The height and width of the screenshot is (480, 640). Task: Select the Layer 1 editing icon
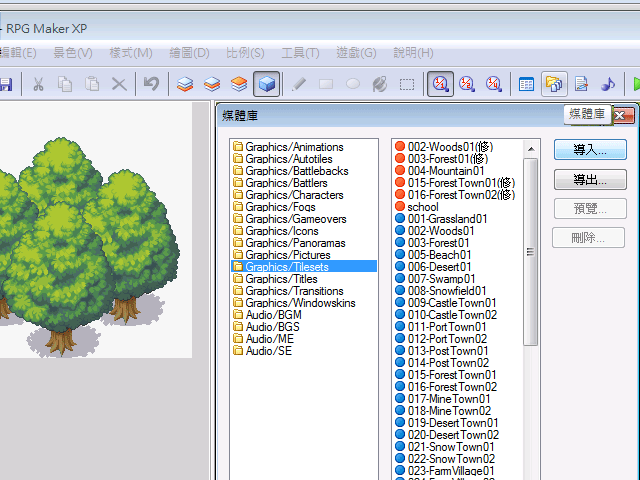(x=185, y=84)
